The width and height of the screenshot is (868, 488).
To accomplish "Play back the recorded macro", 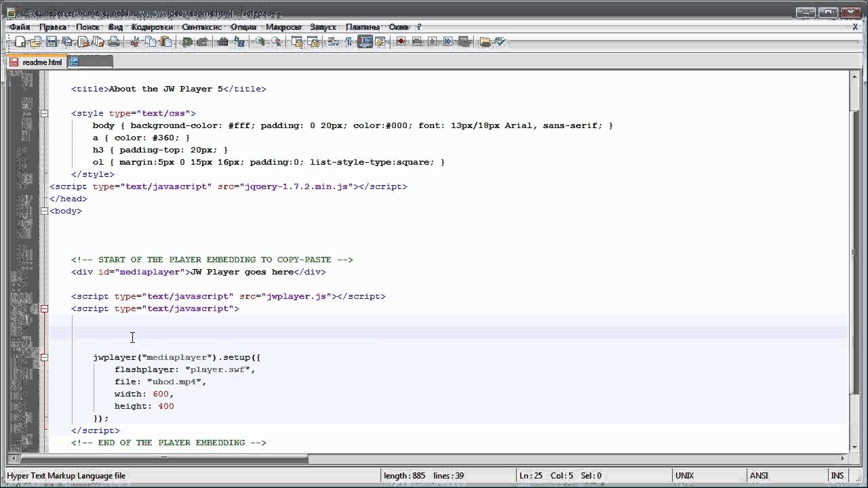I will [433, 42].
